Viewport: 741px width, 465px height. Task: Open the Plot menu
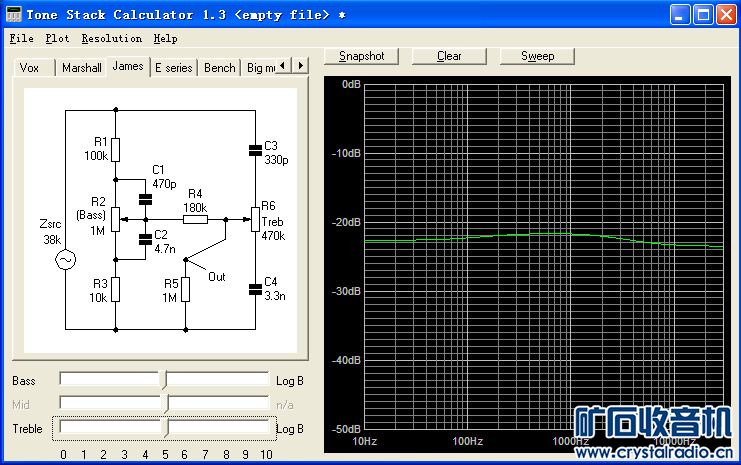pyautogui.click(x=57, y=39)
